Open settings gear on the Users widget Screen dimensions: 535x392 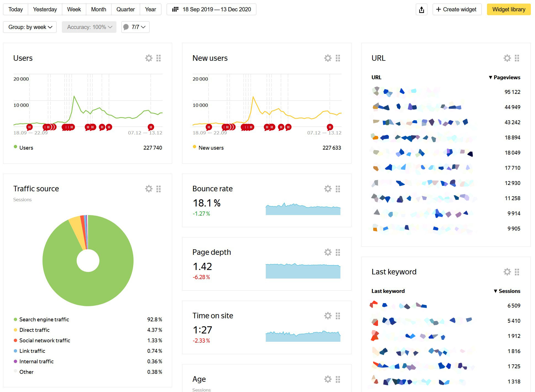(149, 58)
